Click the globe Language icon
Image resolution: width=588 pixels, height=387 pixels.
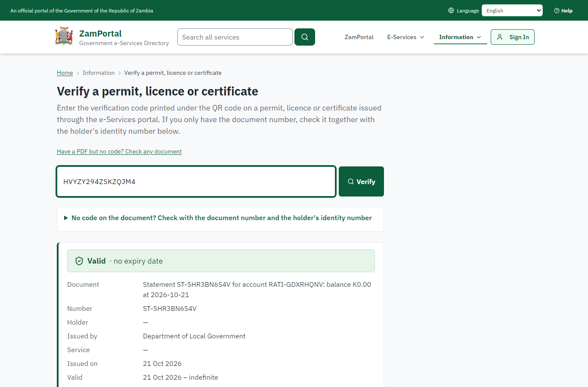point(451,10)
